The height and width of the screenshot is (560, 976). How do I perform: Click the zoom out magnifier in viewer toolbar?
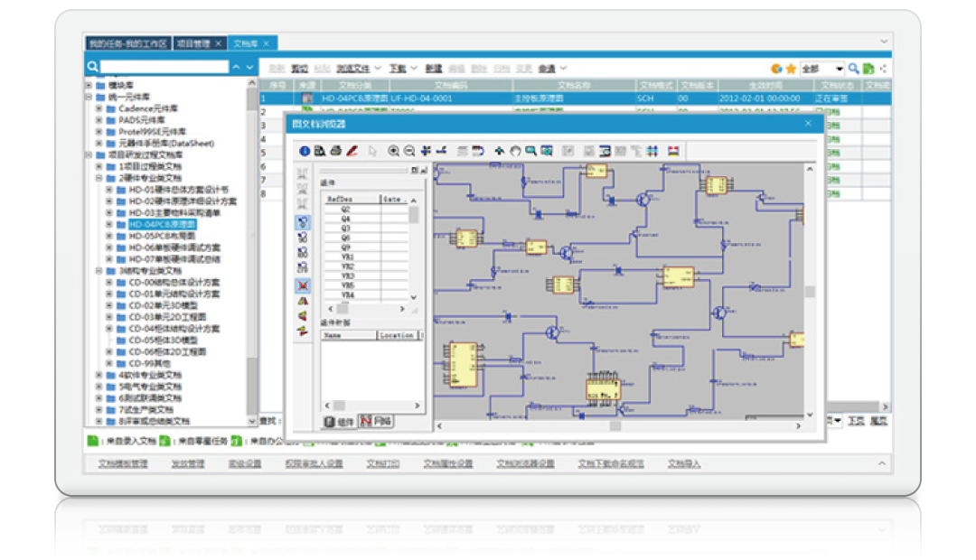409,151
